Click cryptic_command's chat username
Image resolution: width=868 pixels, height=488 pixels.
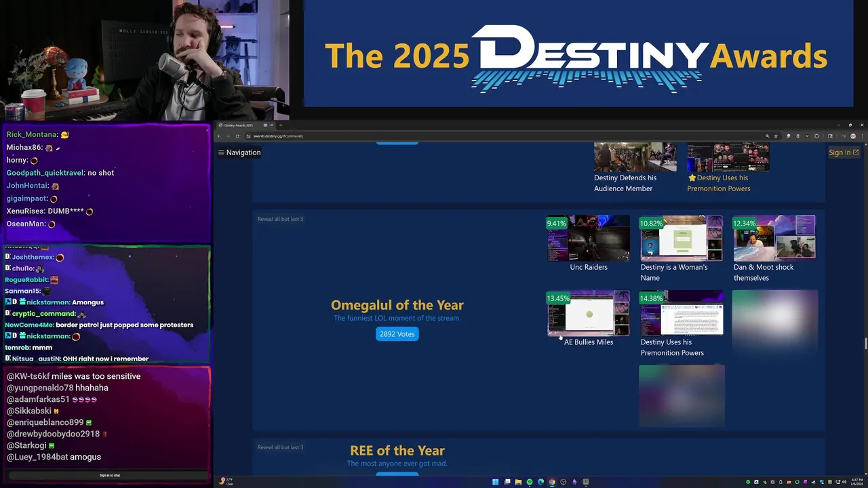pos(43,314)
